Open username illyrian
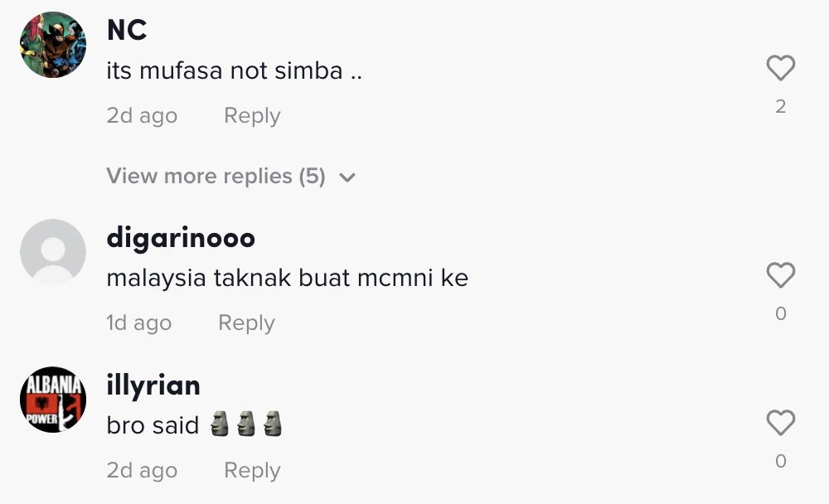Screen dimensions: 829x504 pyautogui.click(x=153, y=385)
